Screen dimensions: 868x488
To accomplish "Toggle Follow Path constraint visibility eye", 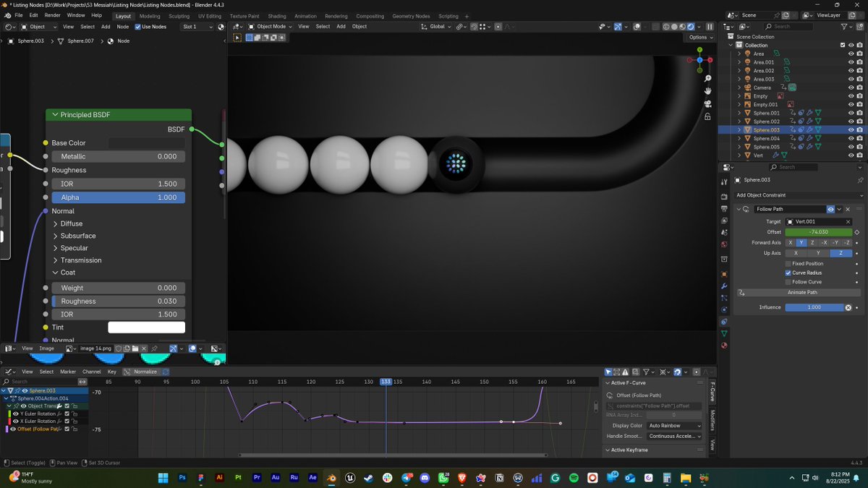I will (831, 209).
